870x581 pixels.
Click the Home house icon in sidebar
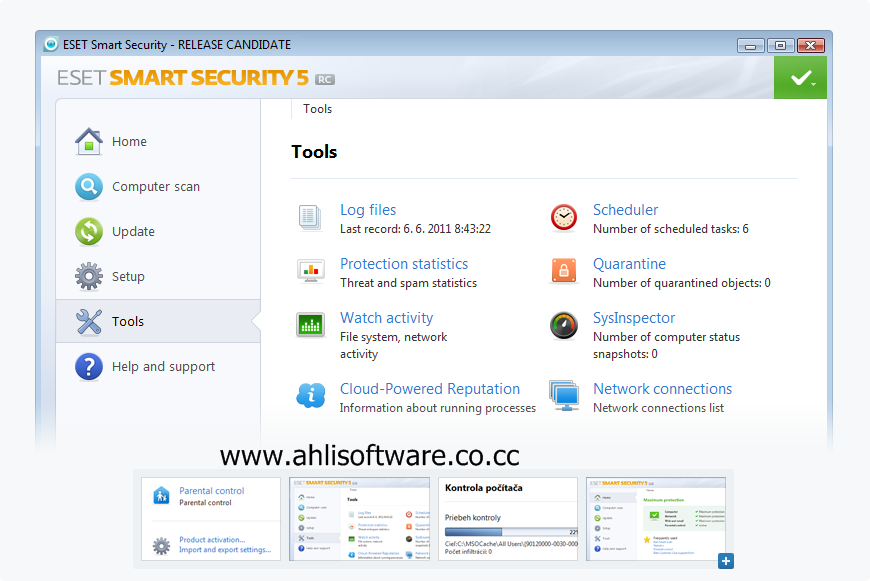click(x=89, y=141)
